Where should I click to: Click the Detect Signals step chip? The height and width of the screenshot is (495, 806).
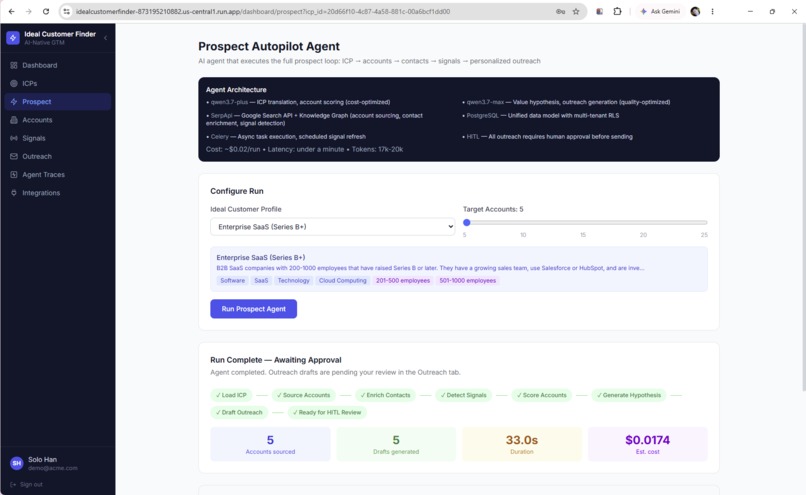[464, 395]
